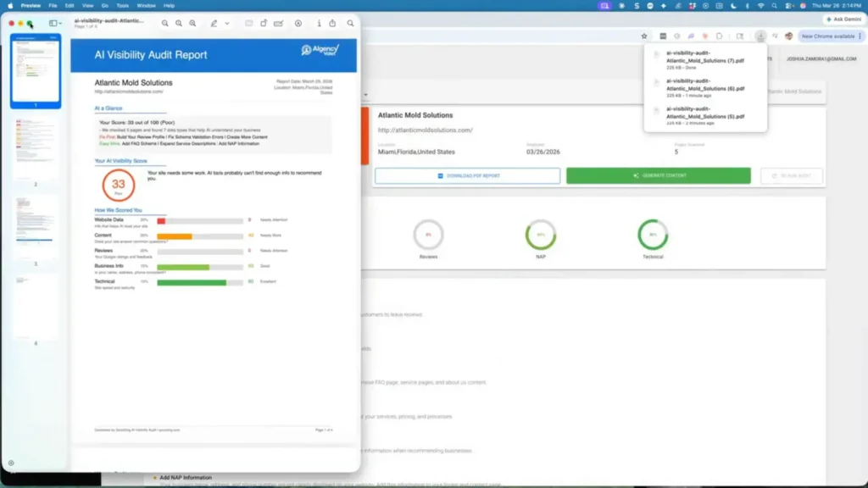Select the Markup pencil tool in Preview
868x488 pixels.
pyautogui.click(x=214, y=23)
